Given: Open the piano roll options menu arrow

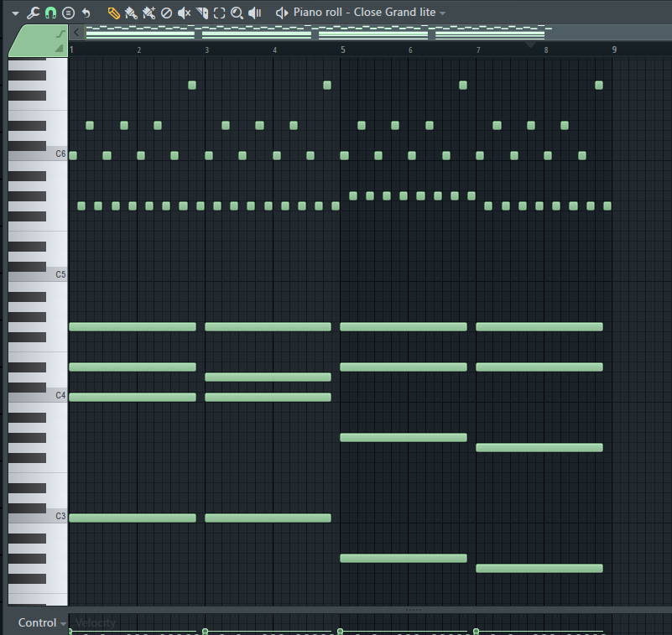Looking at the screenshot, I should (15, 13).
